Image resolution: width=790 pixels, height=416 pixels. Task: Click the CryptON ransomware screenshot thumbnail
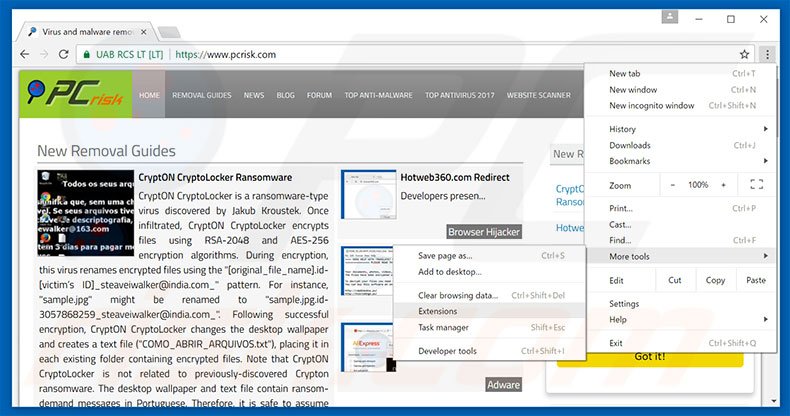click(86, 213)
